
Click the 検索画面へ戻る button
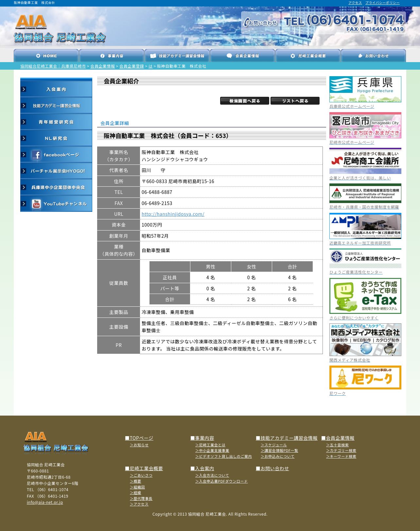click(x=245, y=101)
